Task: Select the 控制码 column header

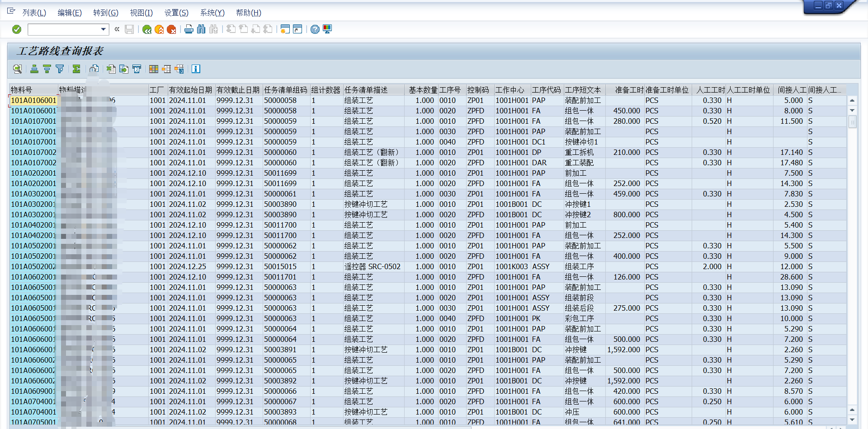Action: pos(479,90)
